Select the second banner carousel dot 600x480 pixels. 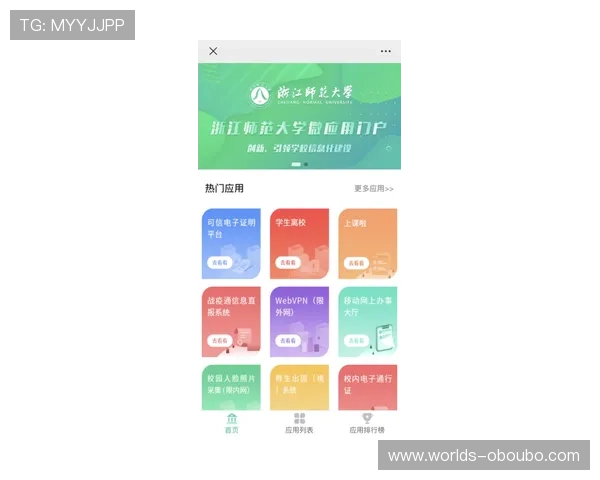tap(306, 164)
